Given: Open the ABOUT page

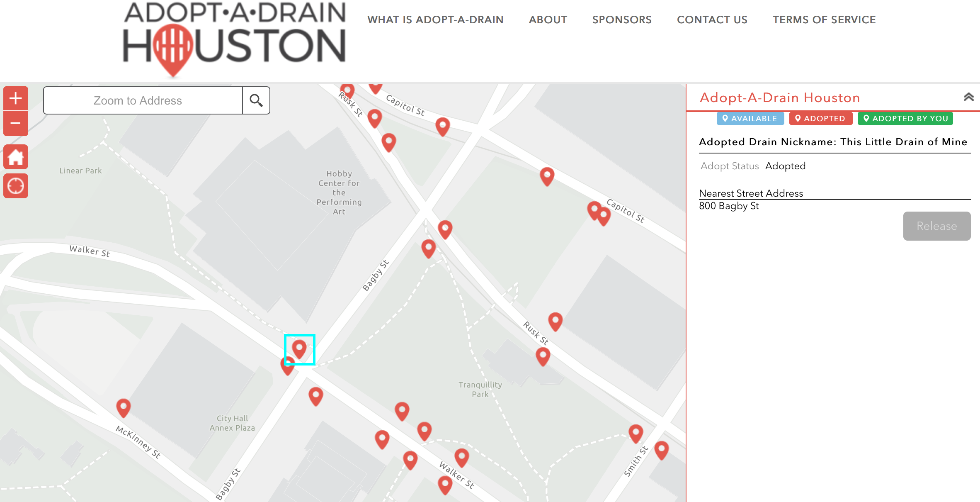Looking at the screenshot, I should [548, 19].
